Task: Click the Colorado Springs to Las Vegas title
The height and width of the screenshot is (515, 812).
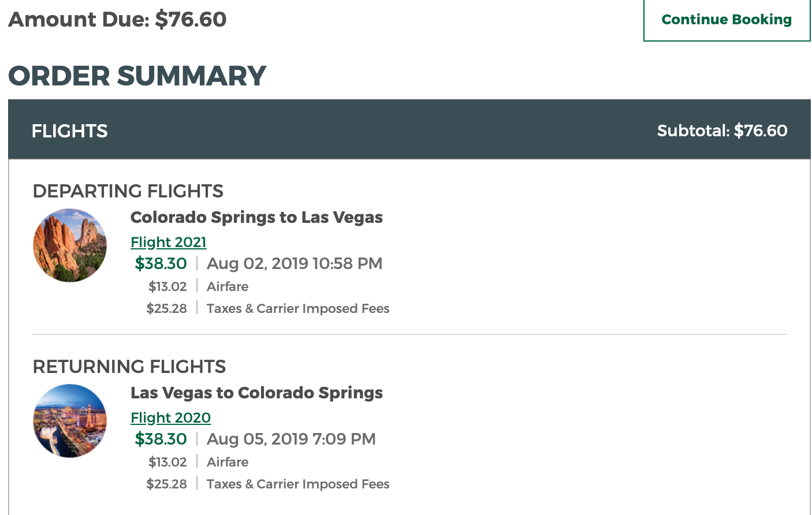Action: coord(256,218)
